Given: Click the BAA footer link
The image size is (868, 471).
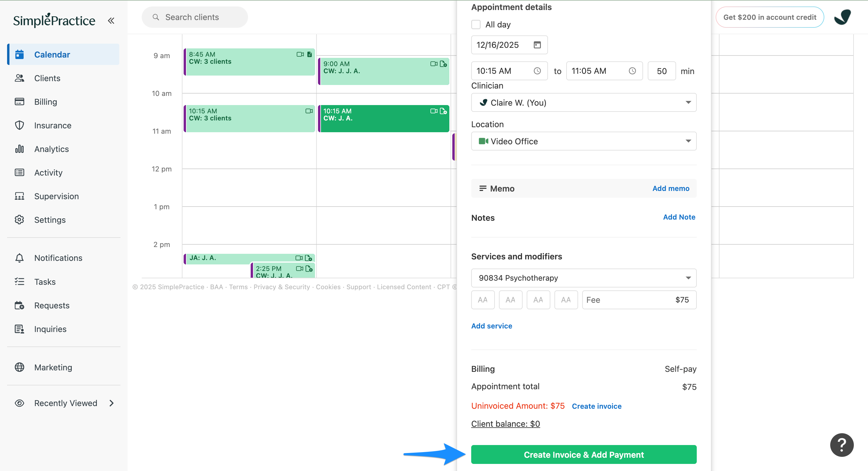Looking at the screenshot, I should [216, 287].
